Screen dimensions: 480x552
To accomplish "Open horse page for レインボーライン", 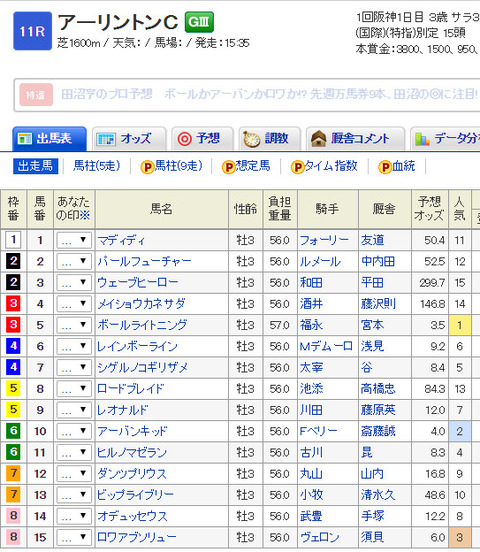I will pyautogui.click(x=137, y=346).
